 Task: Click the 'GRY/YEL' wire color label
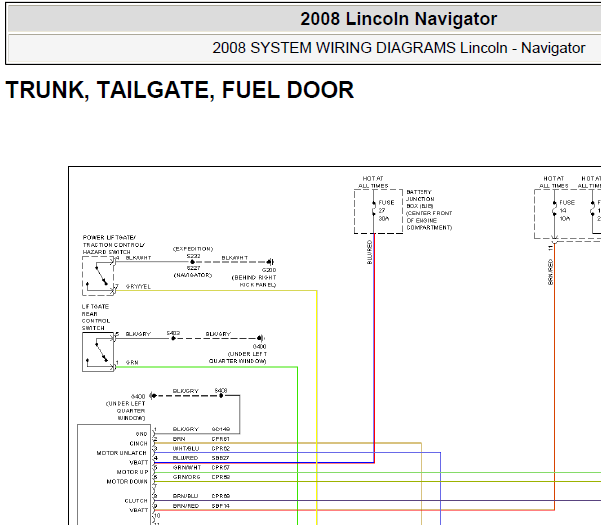pyautogui.click(x=138, y=286)
